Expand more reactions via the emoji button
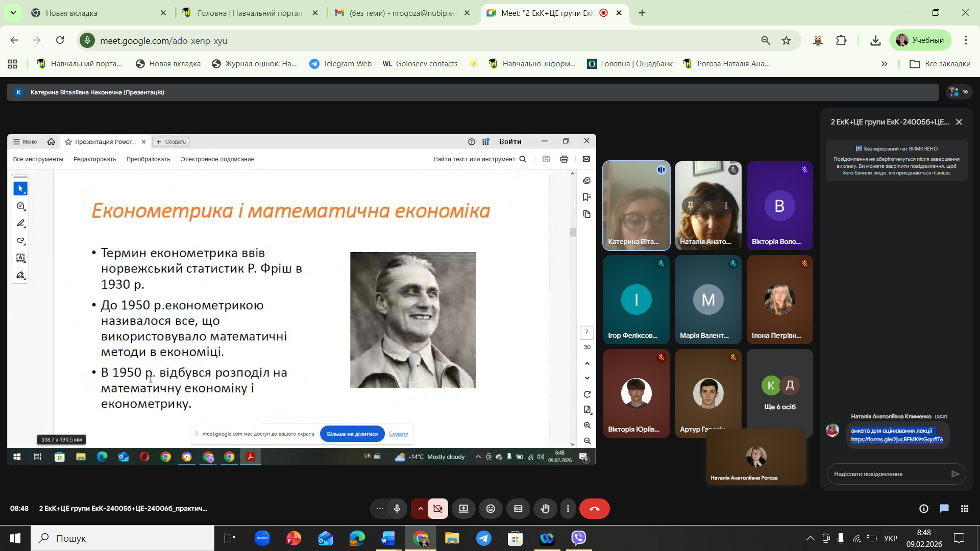The height and width of the screenshot is (551, 980). 491,509
